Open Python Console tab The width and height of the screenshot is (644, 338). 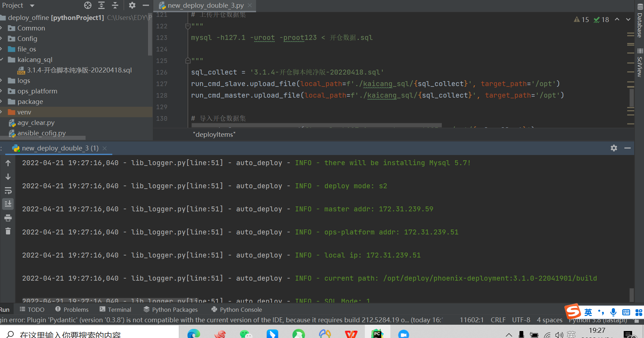(237, 310)
